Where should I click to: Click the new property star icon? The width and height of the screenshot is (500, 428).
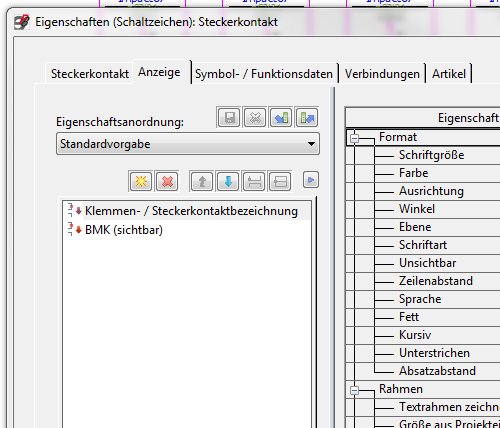(x=141, y=181)
